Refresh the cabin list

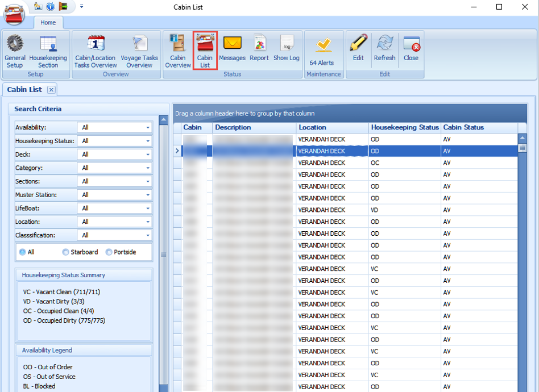pyautogui.click(x=384, y=51)
